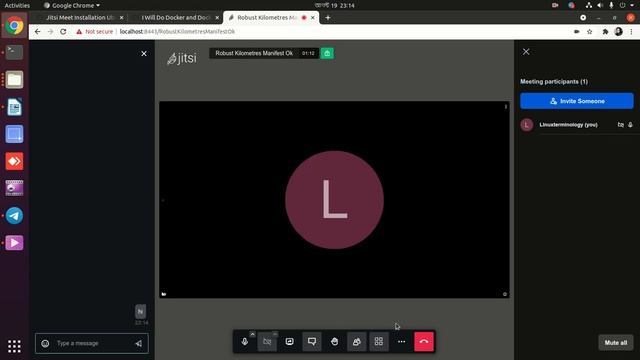Open Chrome three-dot menu
The height and width of the screenshot is (360, 640).
point(631,31)
